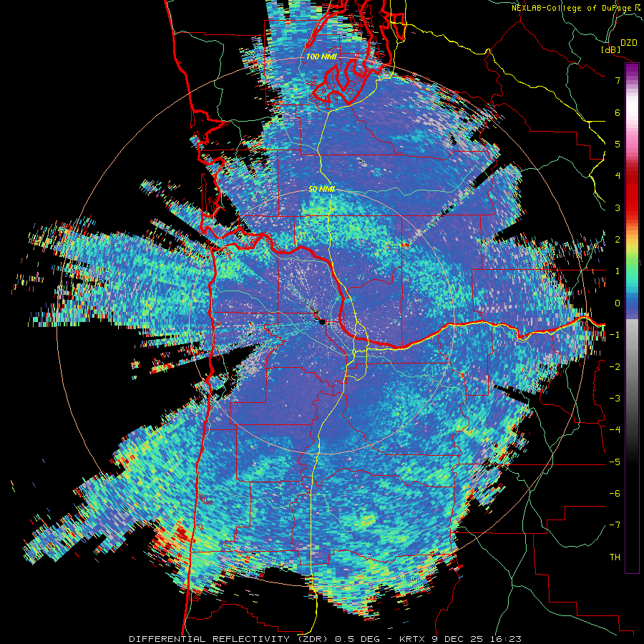Click the 3 value on the color scale
644x644 pixels.
(x=618, y=208)
